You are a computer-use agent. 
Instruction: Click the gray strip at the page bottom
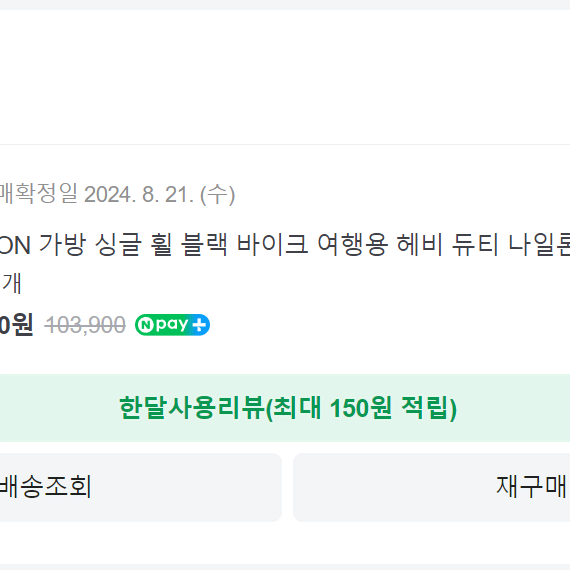click(x=285, y=567)
